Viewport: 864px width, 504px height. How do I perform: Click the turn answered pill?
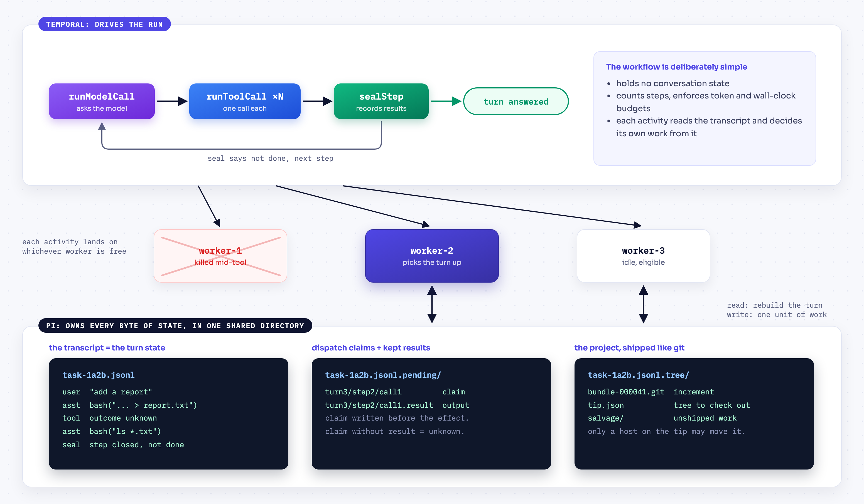coord(516,102)
